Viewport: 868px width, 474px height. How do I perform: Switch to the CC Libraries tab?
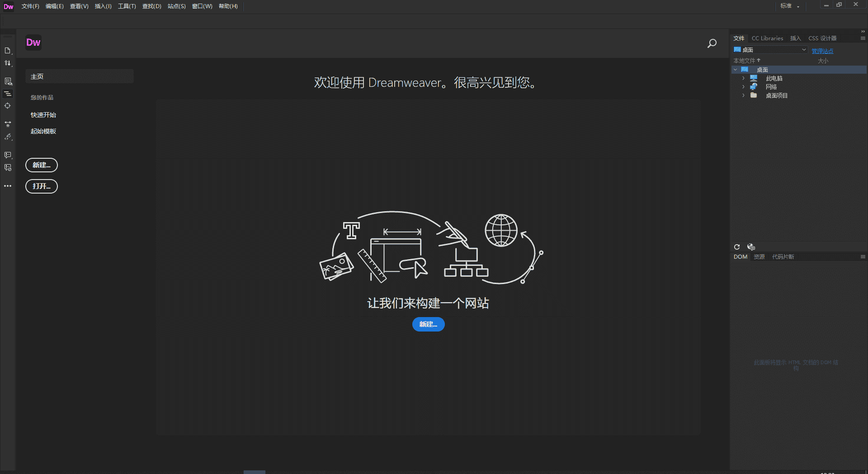coord(767,38)
